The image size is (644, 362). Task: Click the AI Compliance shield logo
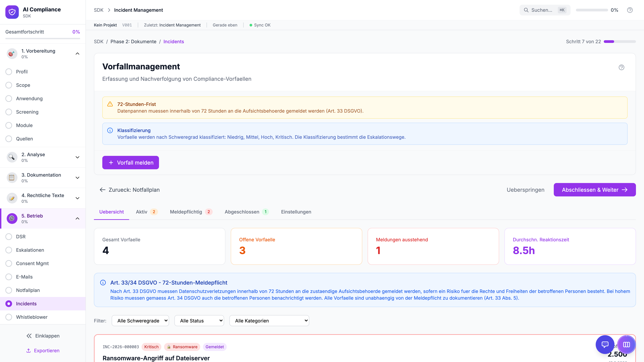12,12
